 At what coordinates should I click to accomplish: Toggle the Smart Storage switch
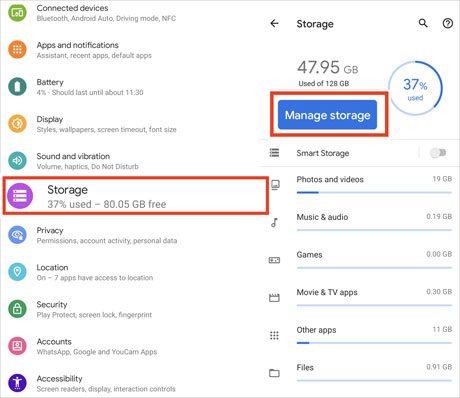pyautogui.click(x=438, y=153)
